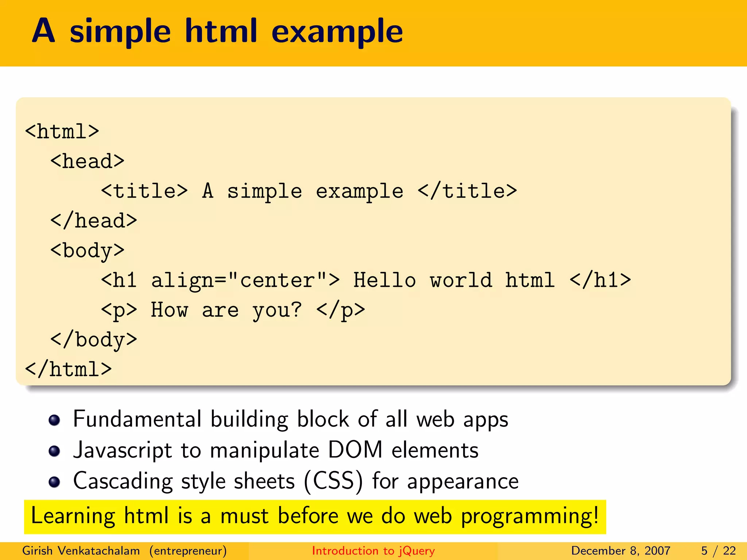Click bullet text 'Javascript to manipulate DOM elements'

click(x=276, y=450)
